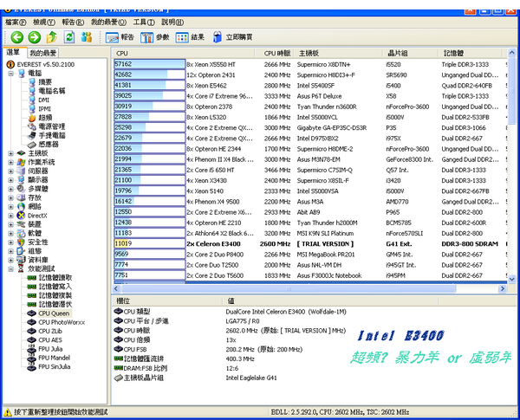Click the green Forward arrow toolbar icon
The image size is (520, 420).
(34, 37)
